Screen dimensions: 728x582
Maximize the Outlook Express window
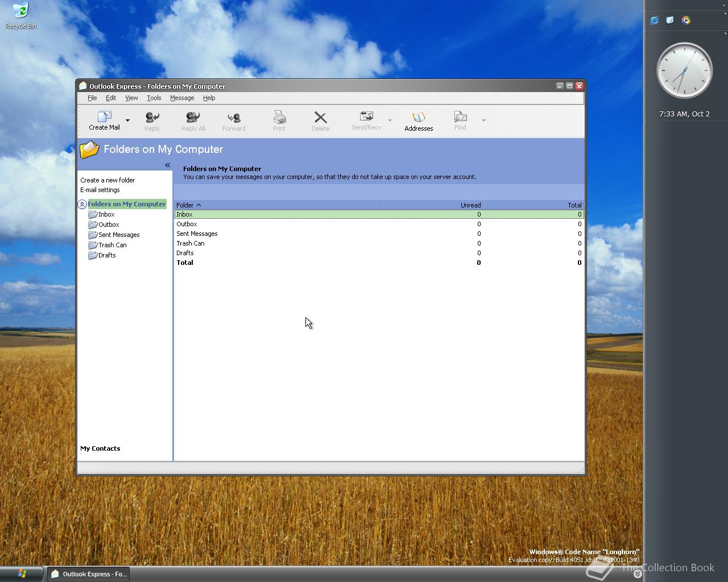[x=569, y=86]
